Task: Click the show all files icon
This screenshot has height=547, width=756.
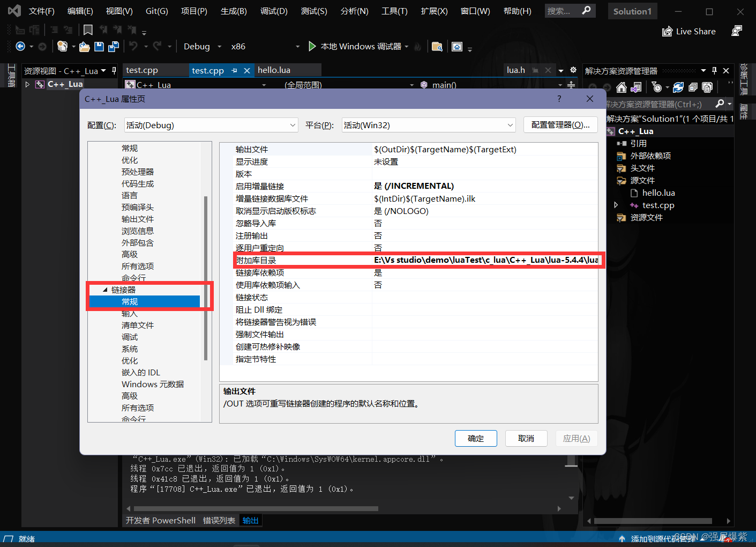Action: (x=707, y=87)
